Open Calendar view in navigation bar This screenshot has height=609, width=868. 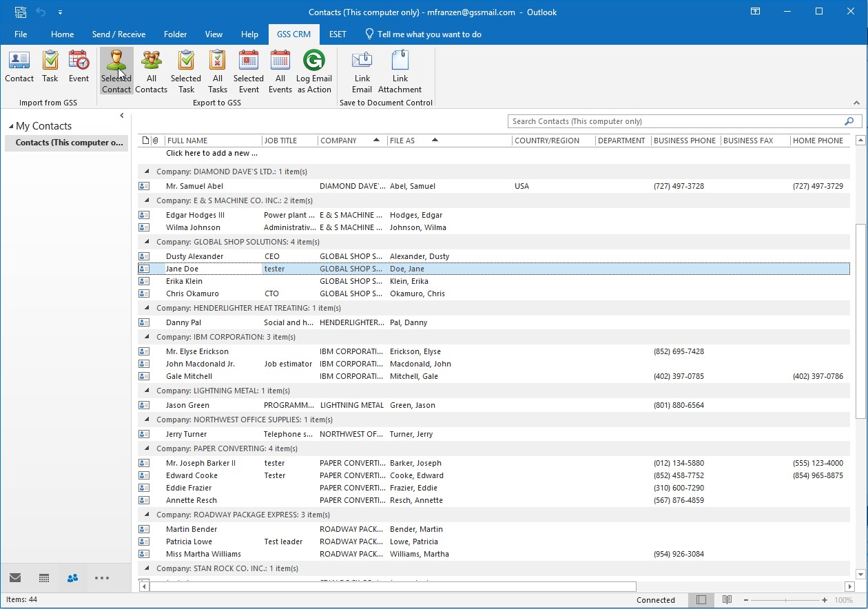click(44, 578)
